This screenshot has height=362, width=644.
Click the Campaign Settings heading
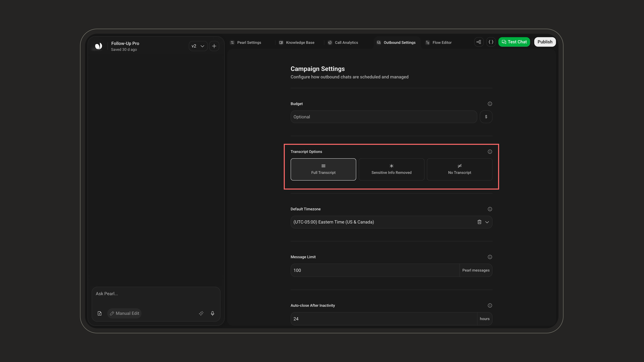pyautogui.click(x=317, y=69)
